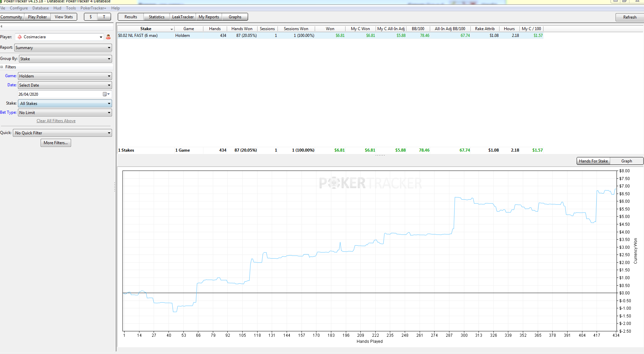Switch to the Community tab
The height and width of the screenshot is (354, 644).
click(x=12, y=17)
